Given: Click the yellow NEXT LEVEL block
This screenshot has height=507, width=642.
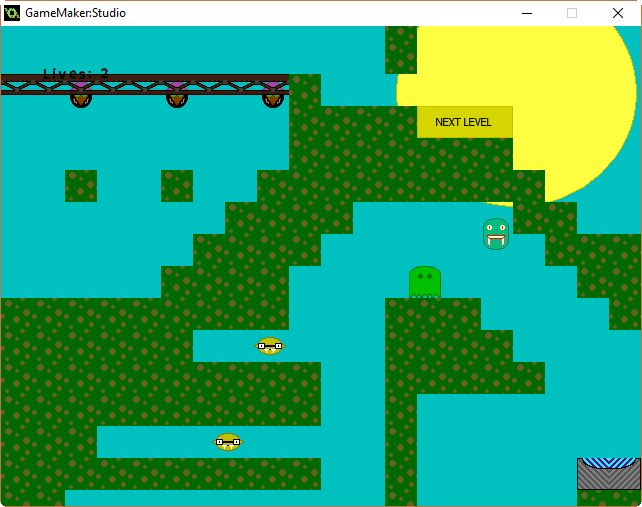Looking at the screenshot, I should tap(465, 122).
